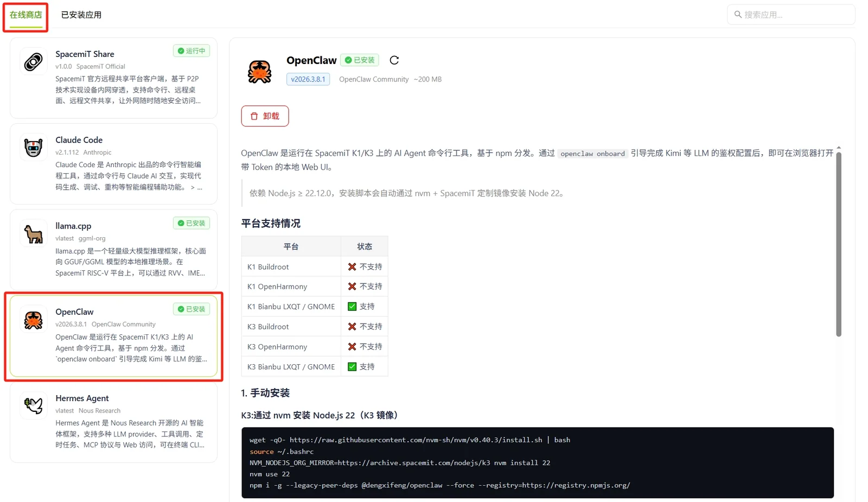Click the OpenClaw Community publisher text in details

(x=374, y=79)
